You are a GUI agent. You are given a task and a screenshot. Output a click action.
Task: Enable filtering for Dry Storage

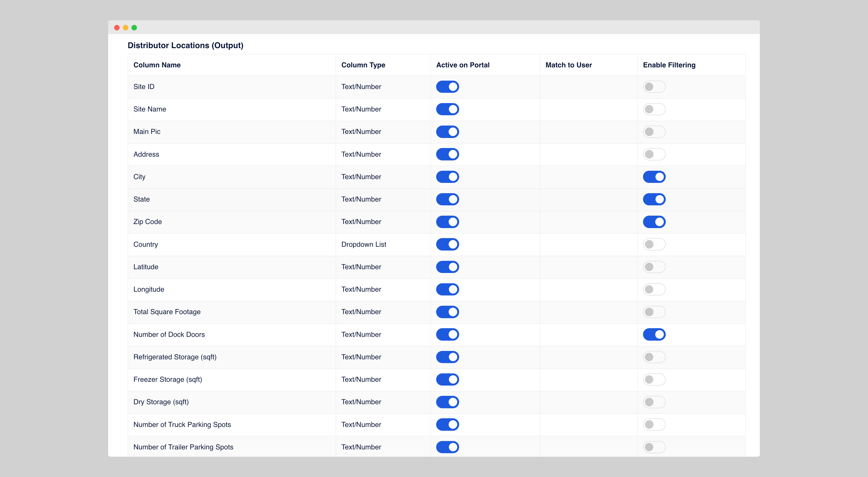pos(654,402)
